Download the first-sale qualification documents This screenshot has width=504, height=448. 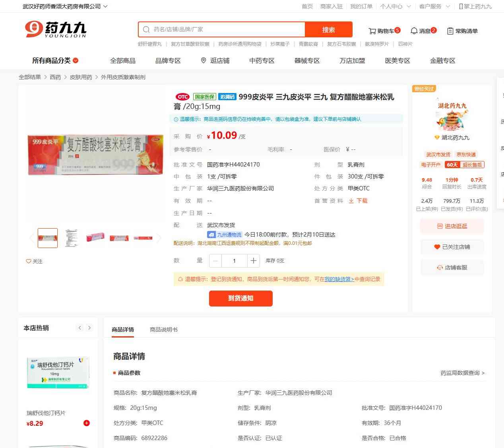click(358, 201)
